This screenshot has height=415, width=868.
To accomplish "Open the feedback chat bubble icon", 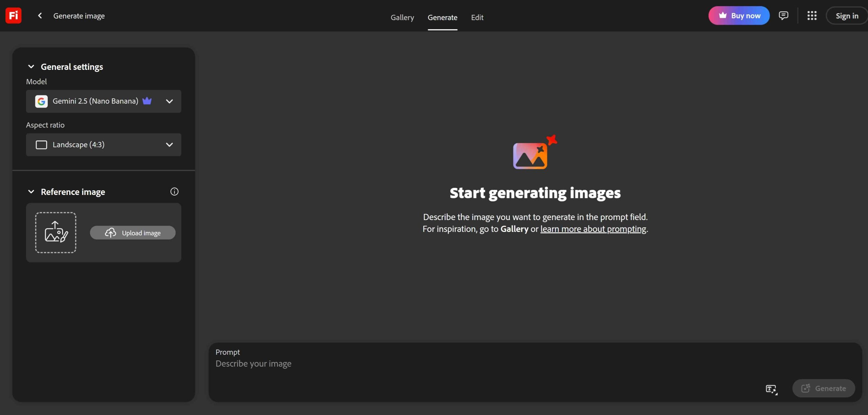I will click(x=783, y=16).
